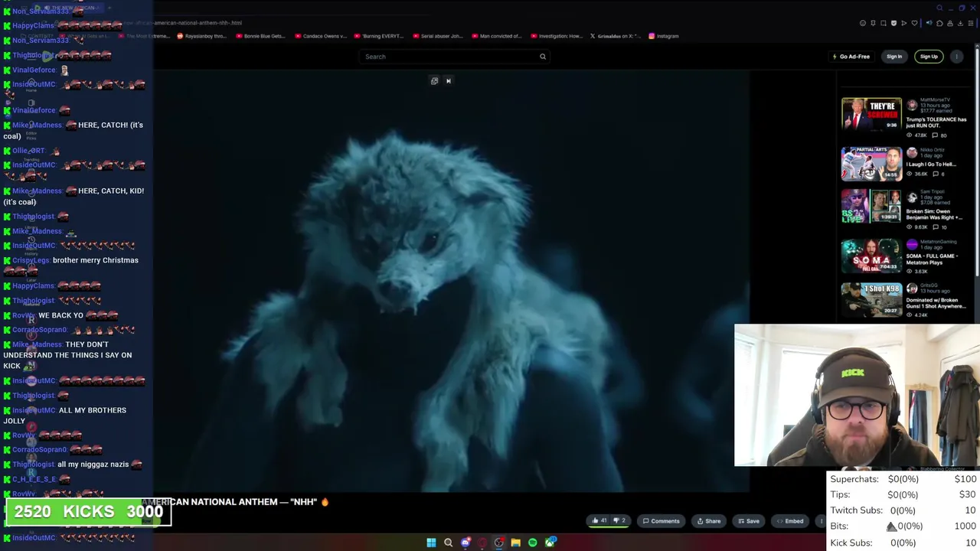Open browser downloads icon
Image resolution: width=980 pixels, height=551 pixels.
[960, 23]
